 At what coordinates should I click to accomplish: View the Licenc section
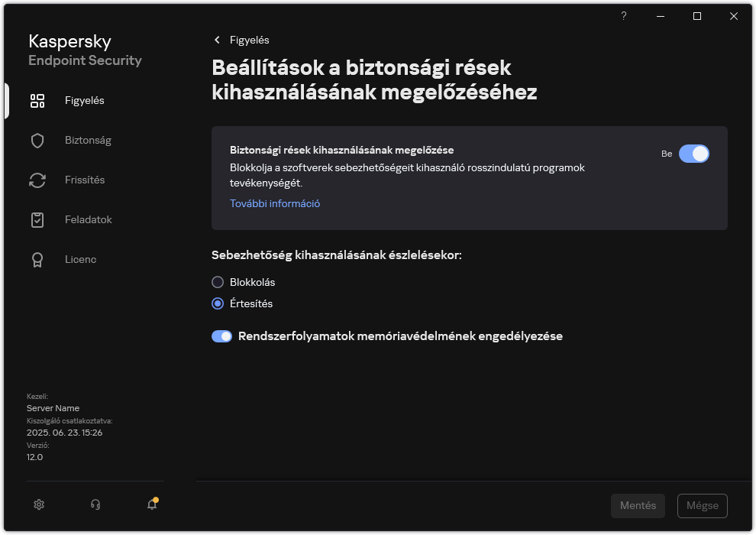point(80,259)
